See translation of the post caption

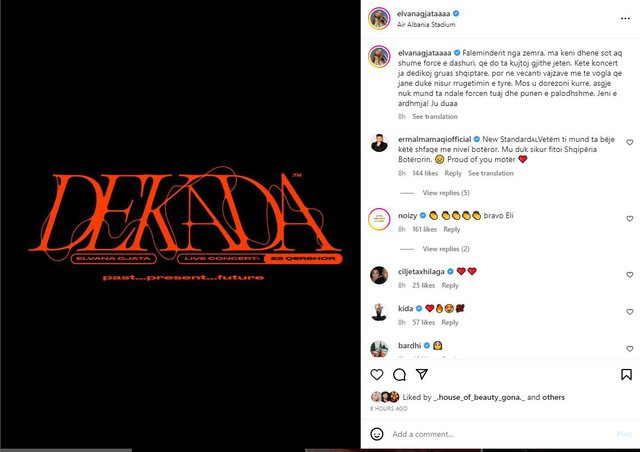pos(435,116)
